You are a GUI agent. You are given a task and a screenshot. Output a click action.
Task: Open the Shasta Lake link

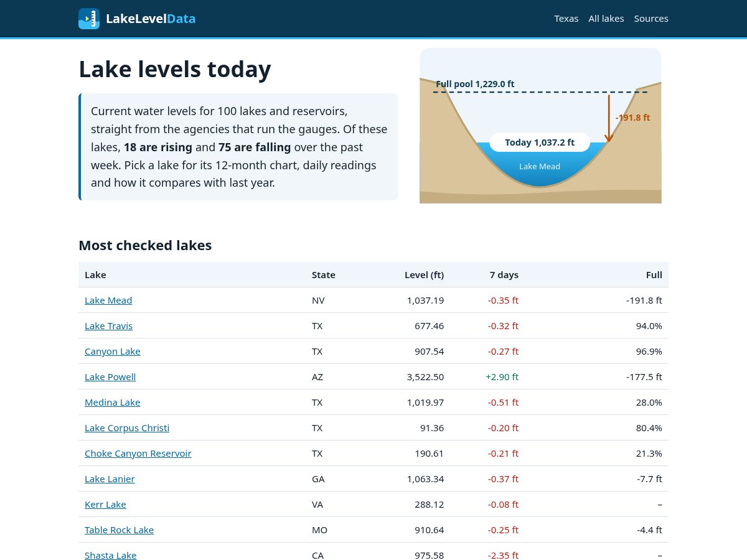coord(110,555)
